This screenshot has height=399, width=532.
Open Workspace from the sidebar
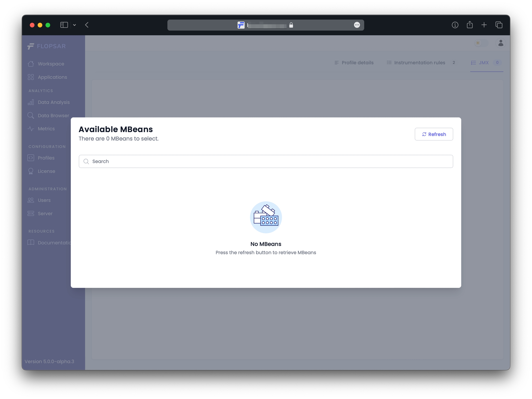pos(51,64)
